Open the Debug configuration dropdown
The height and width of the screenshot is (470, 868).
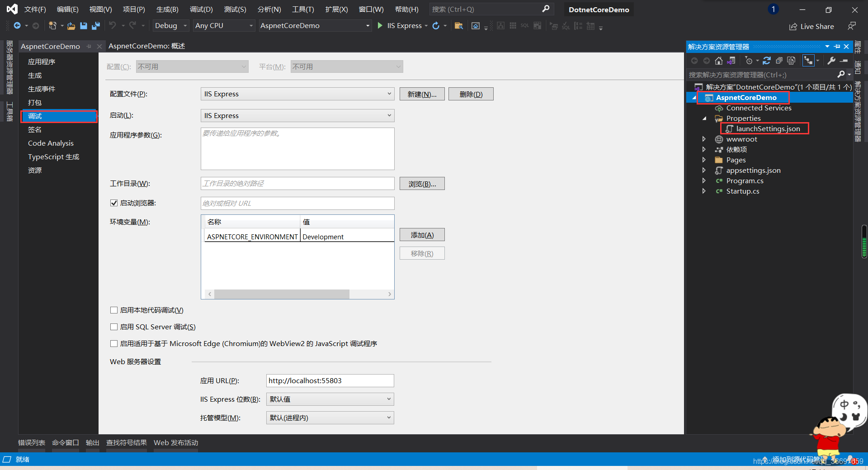coord(170,26)
